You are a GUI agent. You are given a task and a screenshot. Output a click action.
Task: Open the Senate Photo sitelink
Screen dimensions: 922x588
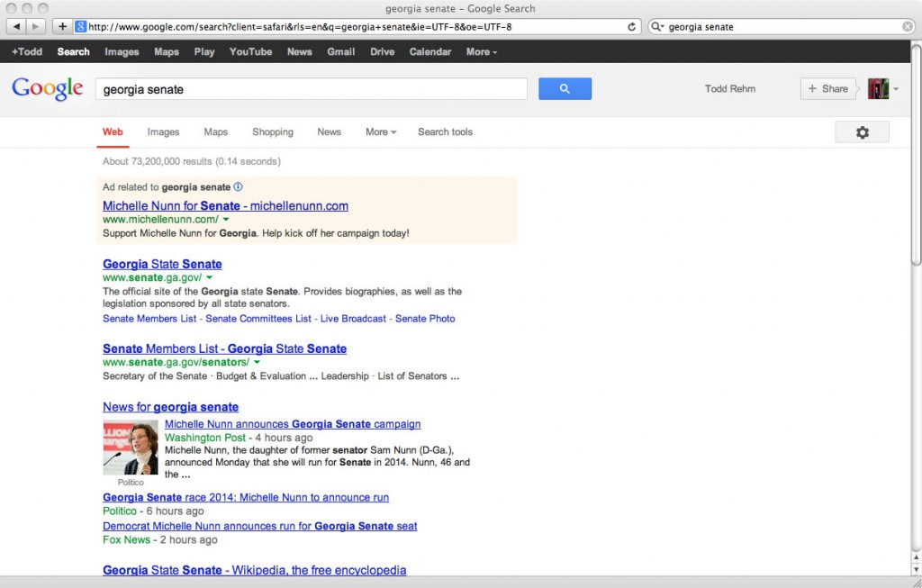425,319
